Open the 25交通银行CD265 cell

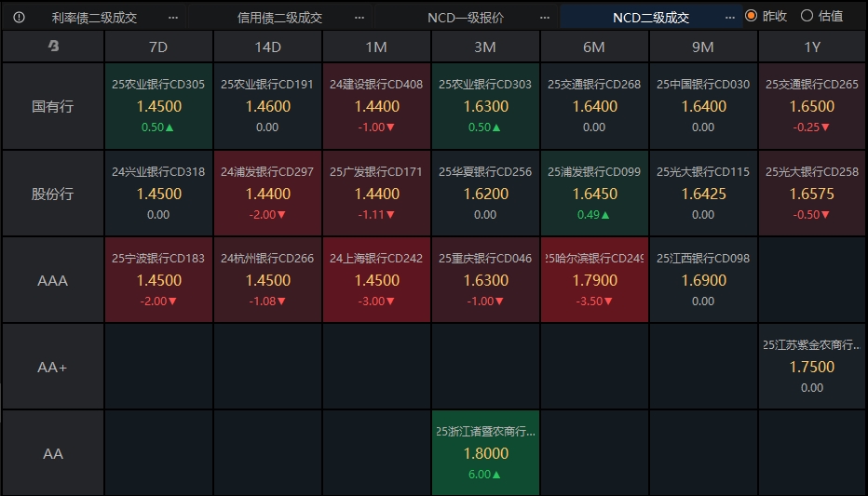click(x=812, y=106)
